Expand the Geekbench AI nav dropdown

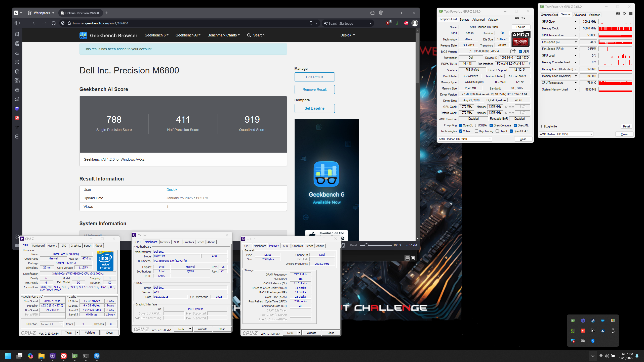click(x=188, y=35)
